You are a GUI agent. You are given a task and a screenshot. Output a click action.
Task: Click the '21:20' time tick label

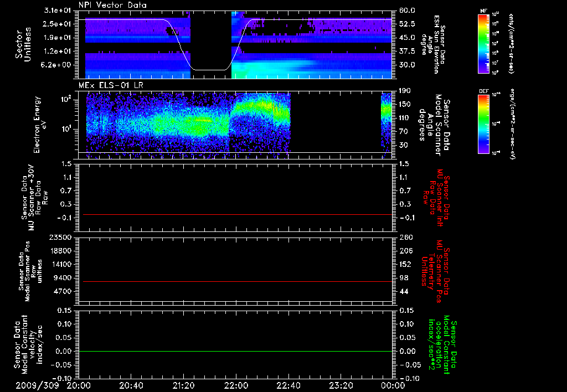(183, 386)
